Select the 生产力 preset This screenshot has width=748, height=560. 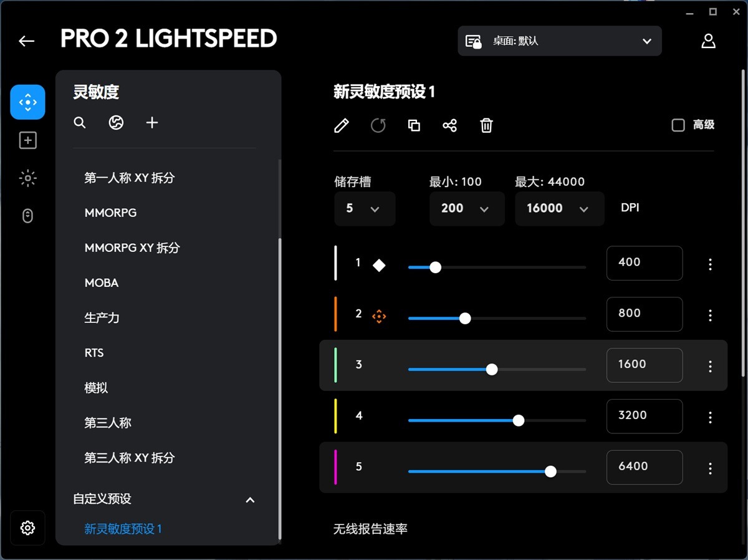pyautogui.click(x=102, y=318)
